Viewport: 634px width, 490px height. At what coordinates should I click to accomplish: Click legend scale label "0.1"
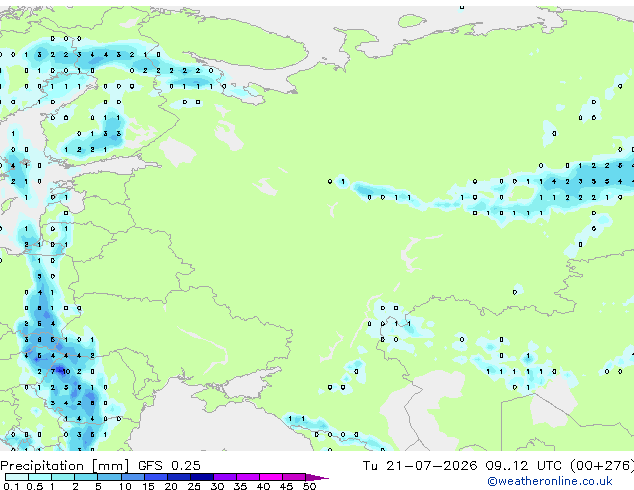[x=12, y=486]
